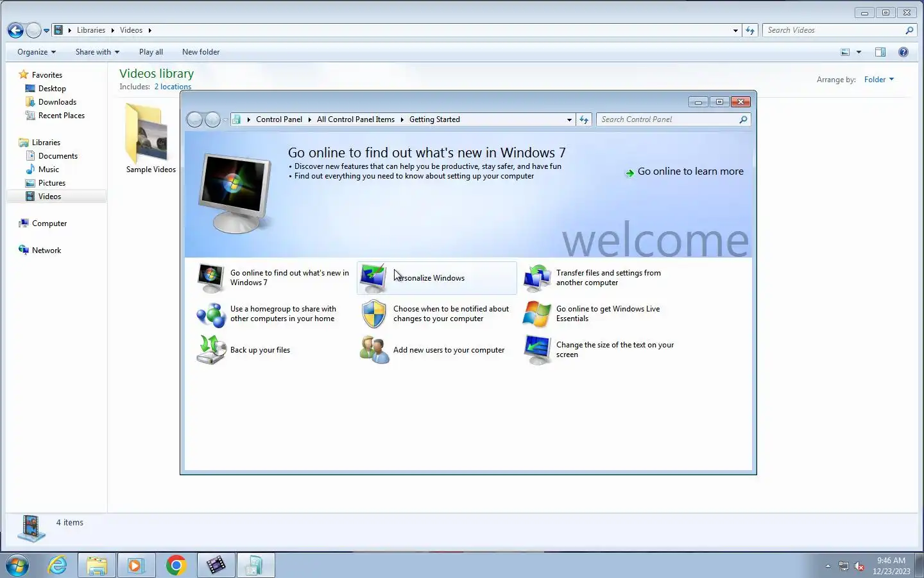
Task: Launch Windows Media Player from taskbar
Action: tap(136, 565)
